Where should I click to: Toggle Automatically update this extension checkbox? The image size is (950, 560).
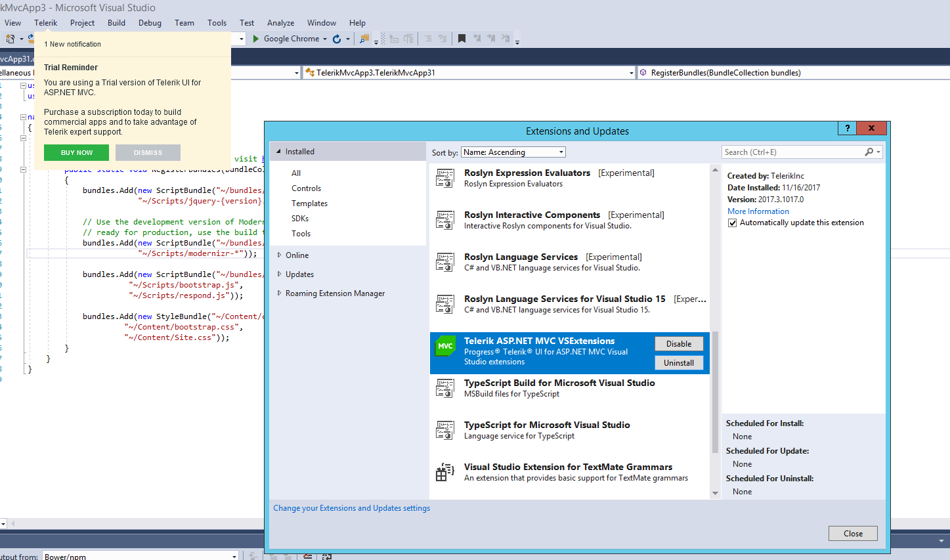733,223
